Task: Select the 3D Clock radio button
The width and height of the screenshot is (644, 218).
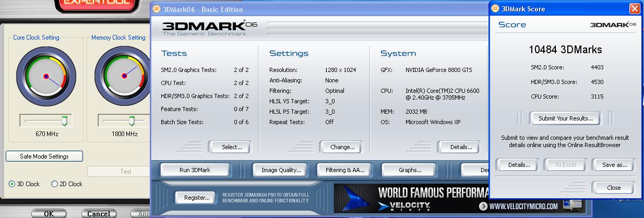Action: [x=12, y=184]
